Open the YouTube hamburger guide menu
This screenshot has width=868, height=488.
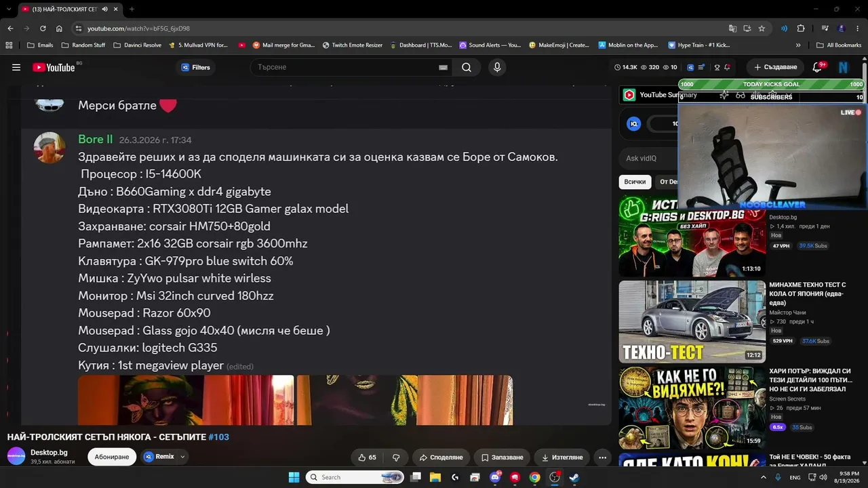pyautogui.click(x=16, y=67)
